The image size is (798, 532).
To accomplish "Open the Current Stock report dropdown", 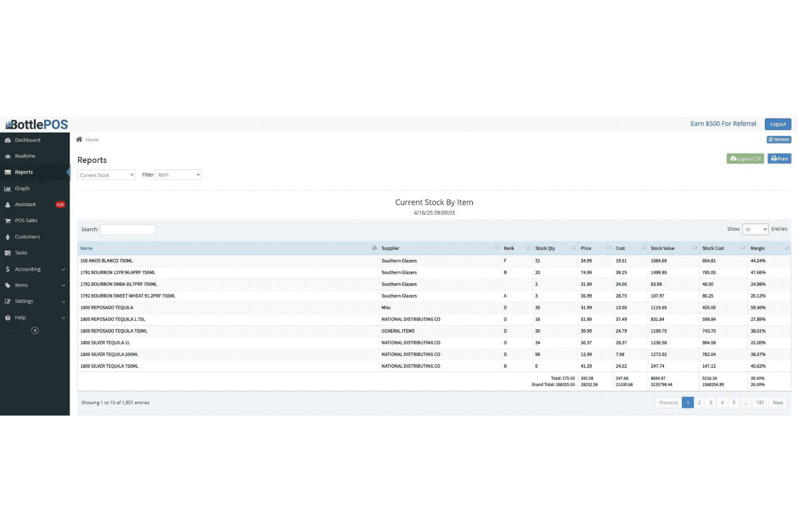I will click(106, 175).
